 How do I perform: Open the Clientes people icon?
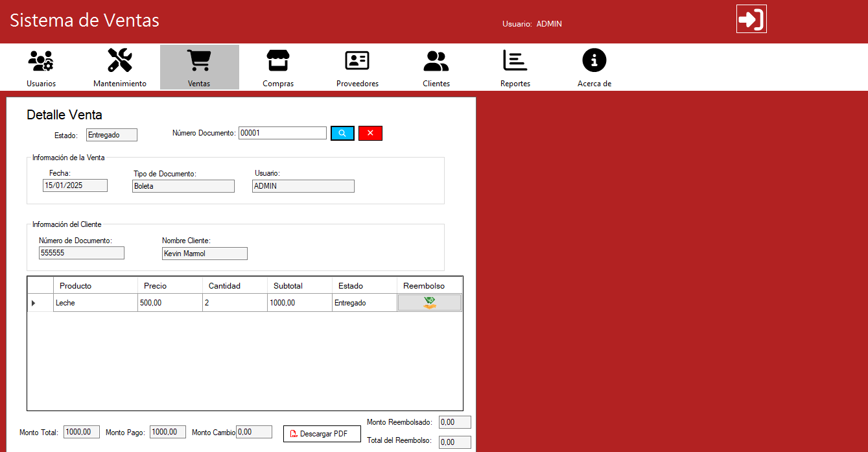(x=436, y=61)
